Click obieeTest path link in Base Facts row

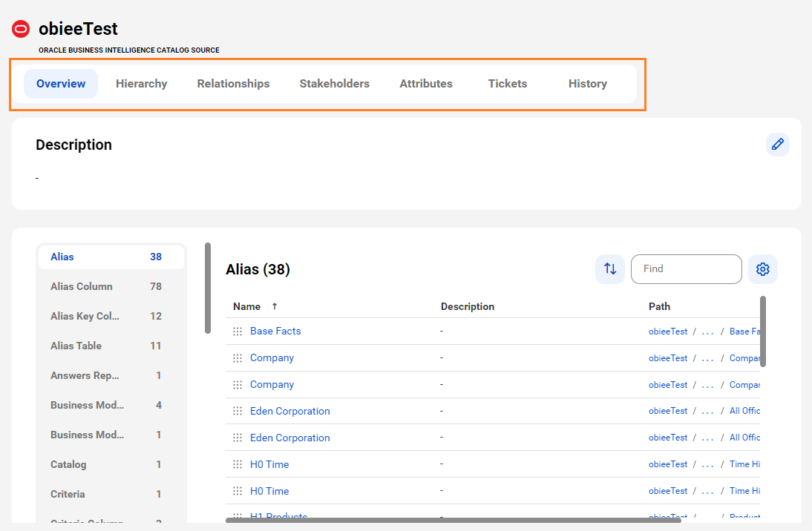pyautogui.click(x=668, y=332)
